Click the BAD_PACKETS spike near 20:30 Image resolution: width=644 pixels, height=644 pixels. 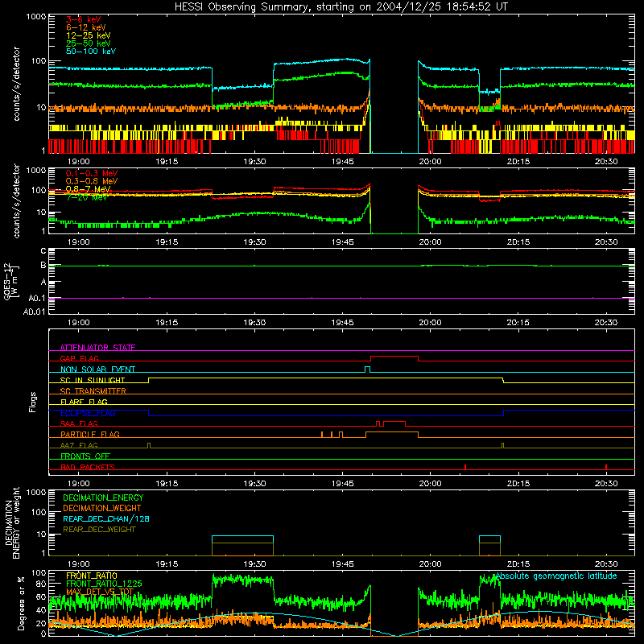[606, 467]
